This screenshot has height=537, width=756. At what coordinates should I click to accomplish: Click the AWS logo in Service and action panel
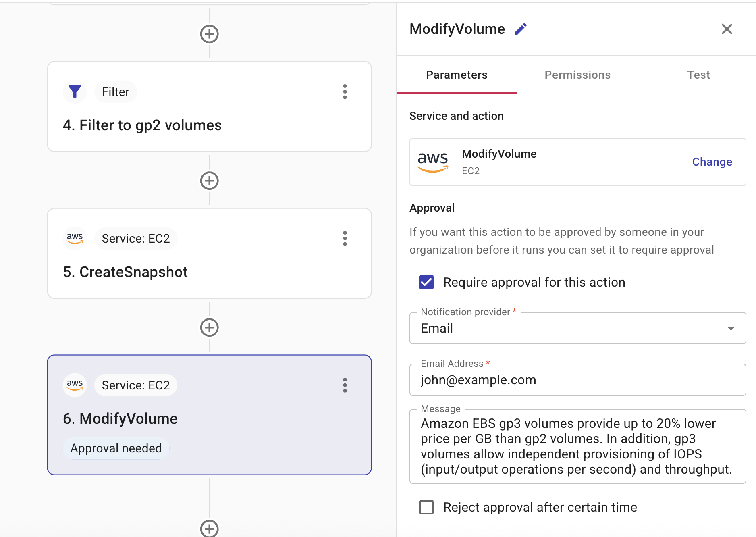click(432, 161)
